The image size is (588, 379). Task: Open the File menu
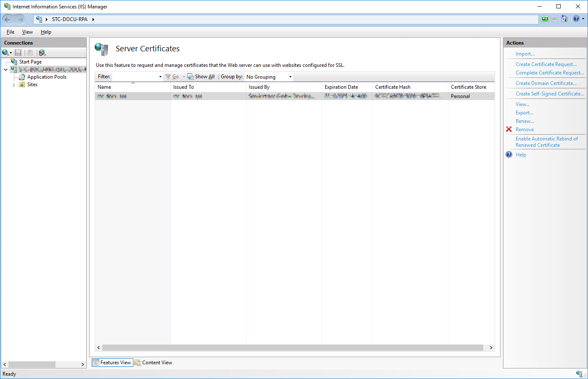click(10, 32)
